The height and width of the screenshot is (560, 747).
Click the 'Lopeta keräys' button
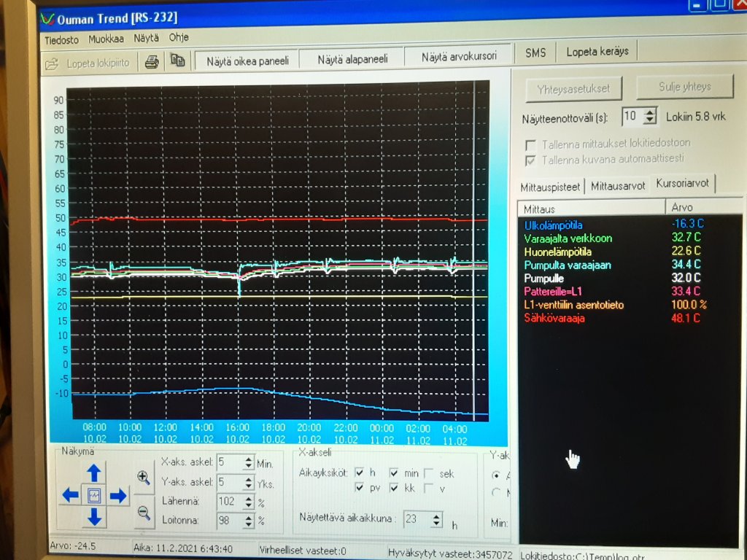(x=597, y=52)
